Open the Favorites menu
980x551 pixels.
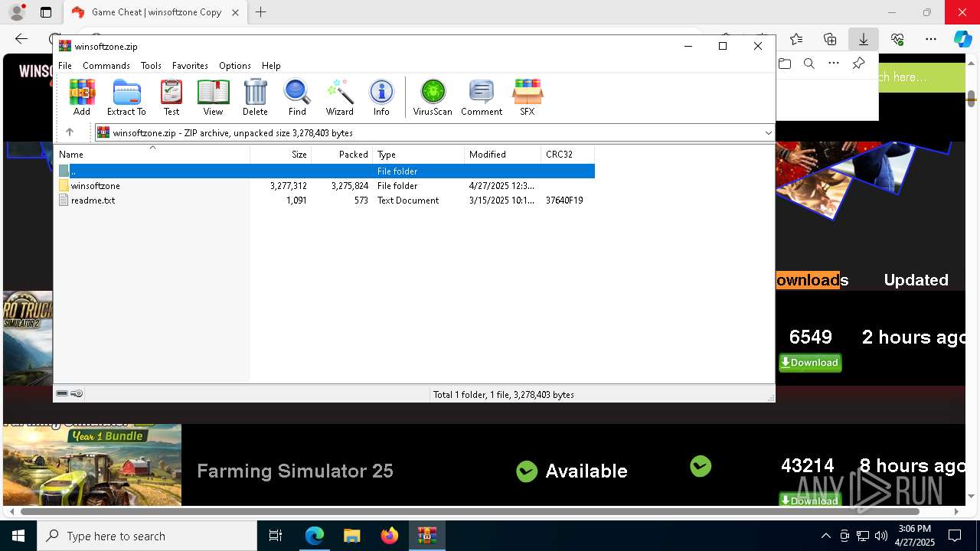pyautogui.click(x=190, y=66)
